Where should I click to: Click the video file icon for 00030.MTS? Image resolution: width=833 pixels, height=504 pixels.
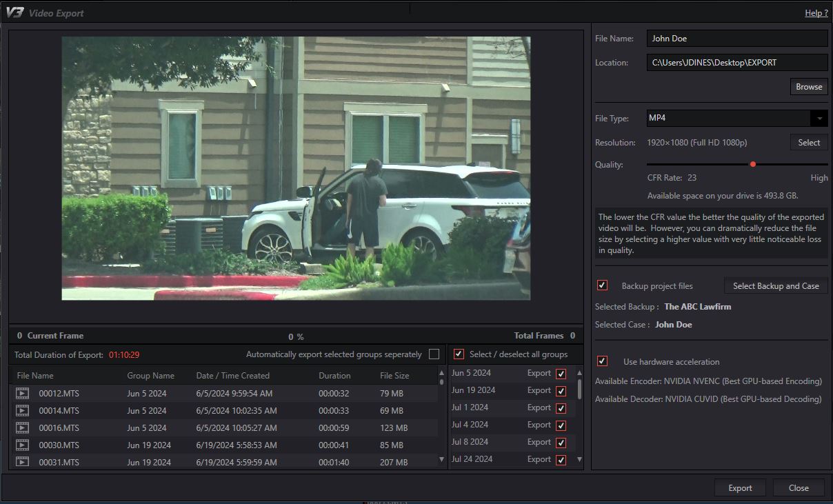[x=23, y=445]
